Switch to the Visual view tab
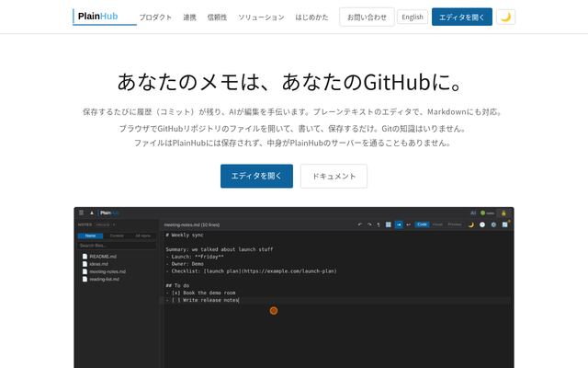Screen dimensions: 588x368 pos(437,224)
